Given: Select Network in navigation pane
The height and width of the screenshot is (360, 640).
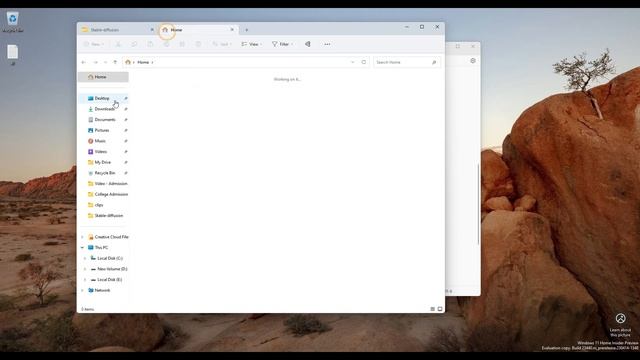Looking at the screenshot, I should pyautogui.click(x=99, y=290).
